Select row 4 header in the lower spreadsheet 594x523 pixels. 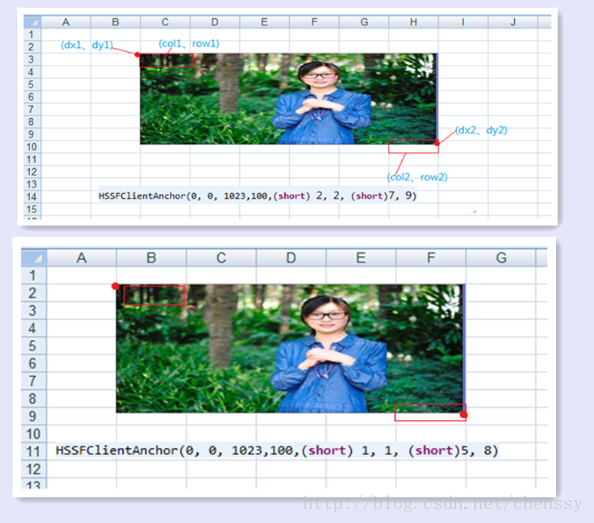coord(33,328)
